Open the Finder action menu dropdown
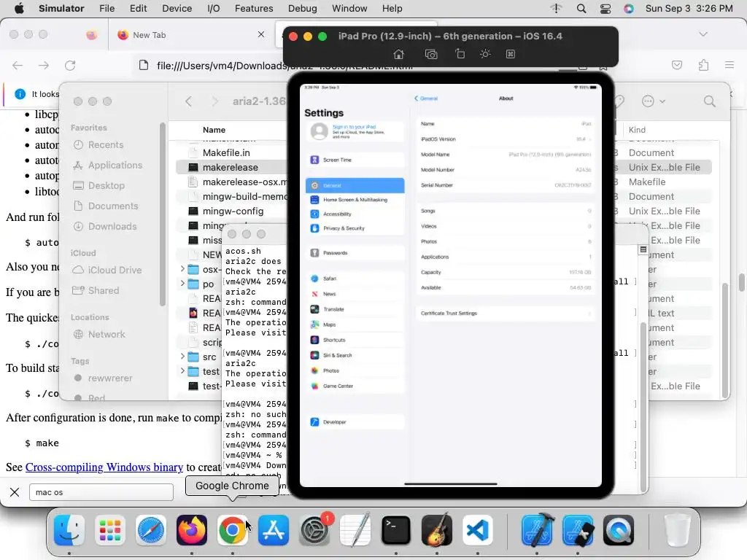 point(653,101)
